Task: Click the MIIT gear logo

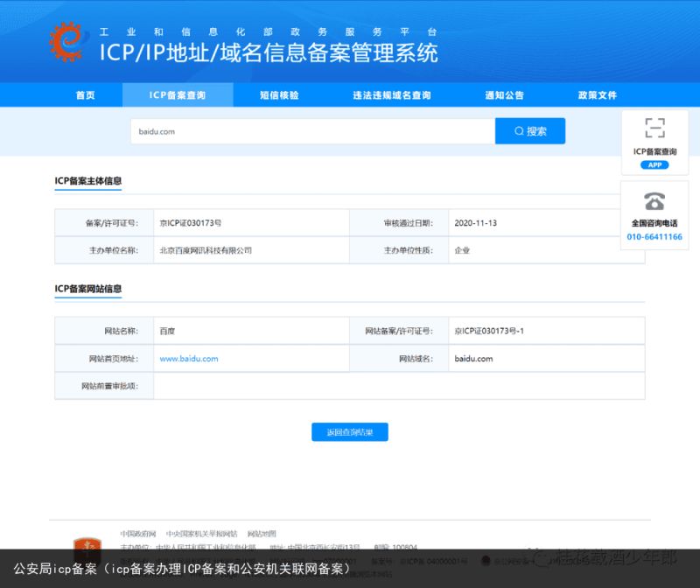Action: [x=67, y=42]
